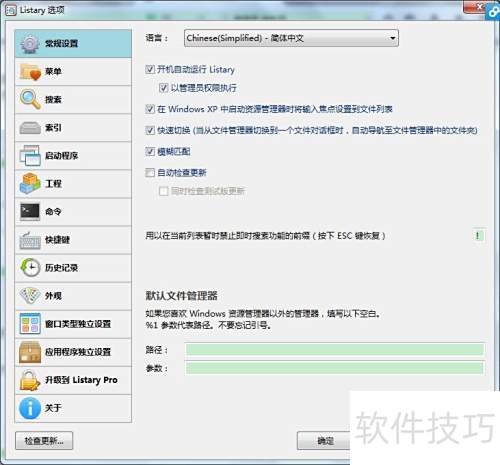Screen dimensions: 500x465
Task: Expand the 语言 language dropdown
Action: (x=291, y=38)
